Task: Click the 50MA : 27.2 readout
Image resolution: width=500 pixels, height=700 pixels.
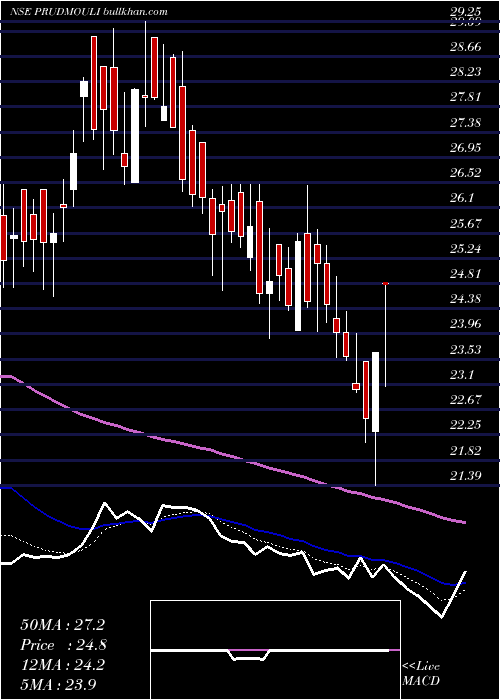Action: 62,625
